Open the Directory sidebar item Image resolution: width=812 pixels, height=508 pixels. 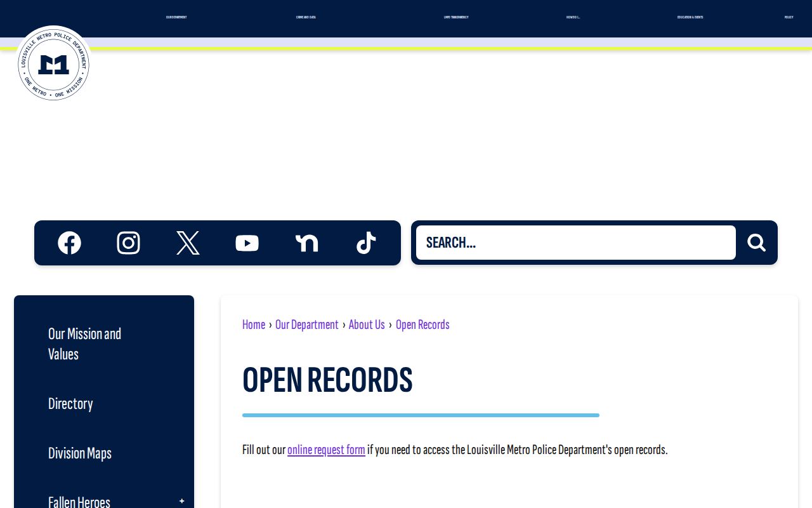point(70,404)
